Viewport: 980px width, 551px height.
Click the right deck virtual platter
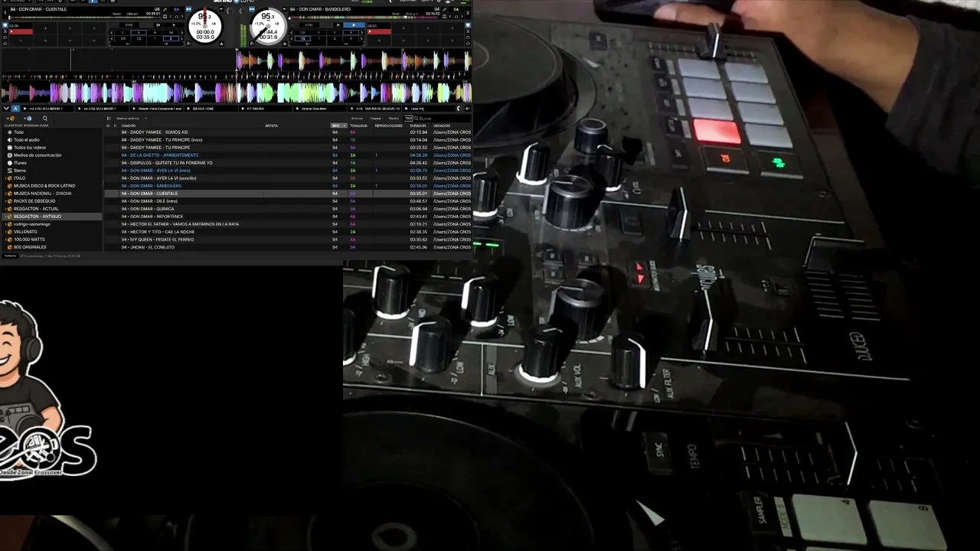tap(269, 27)
